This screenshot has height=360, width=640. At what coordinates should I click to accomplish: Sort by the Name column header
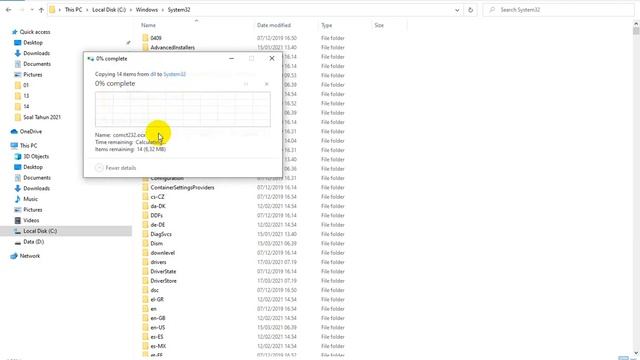[x=149, y=25]
